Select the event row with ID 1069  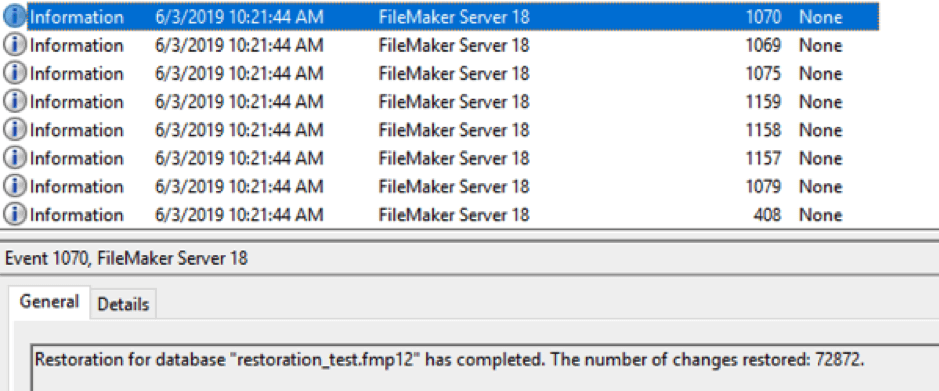[440, 46]
